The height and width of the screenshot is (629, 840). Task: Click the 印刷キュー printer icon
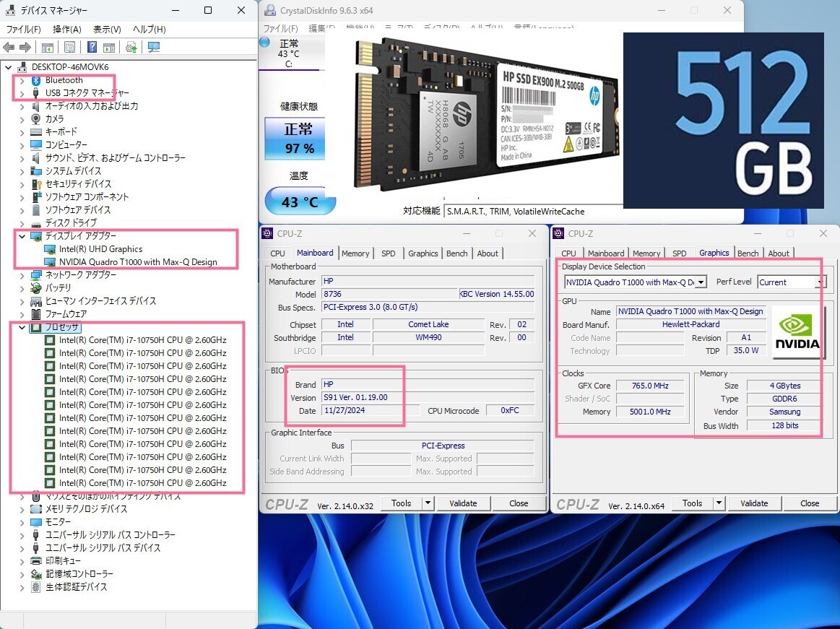tap(36, 561)
